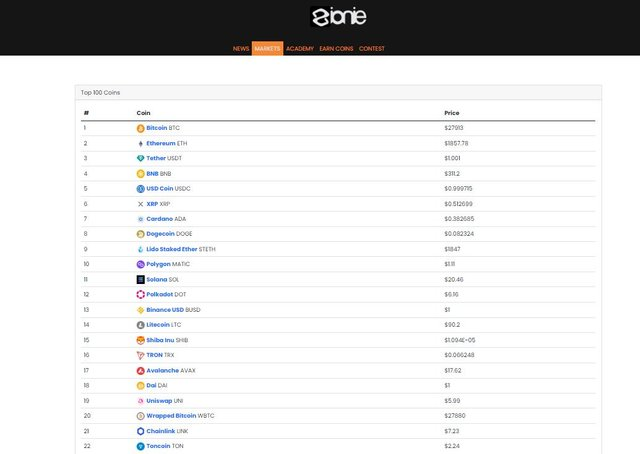
Task: Click the Bionie logo in the header
Action: click(x=338, y=17)
